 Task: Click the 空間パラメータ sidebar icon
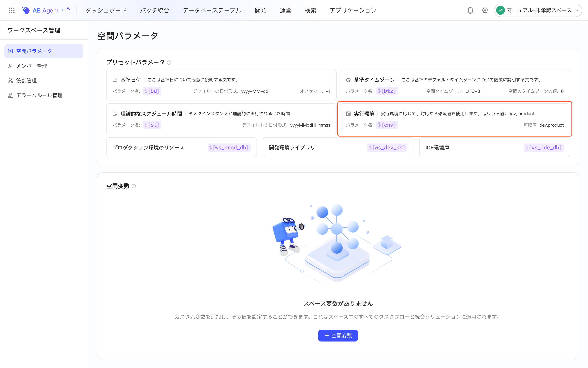(10, 51)
